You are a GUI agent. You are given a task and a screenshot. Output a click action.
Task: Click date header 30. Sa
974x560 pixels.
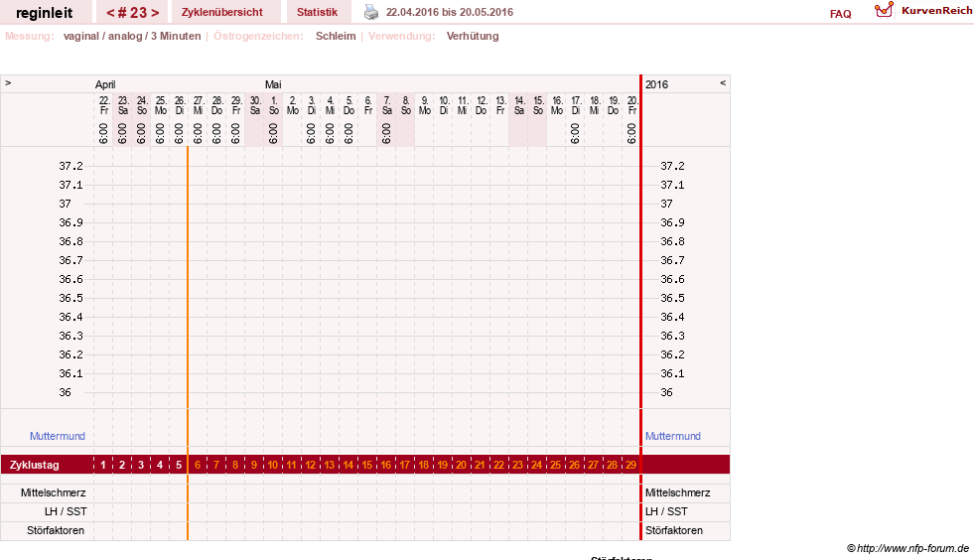pos(255,105)
